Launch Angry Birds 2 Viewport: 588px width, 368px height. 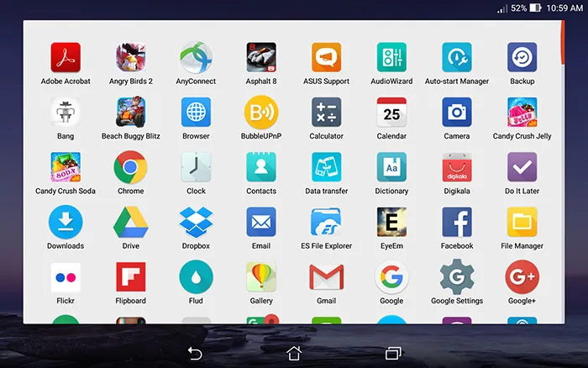[x=130, y=58]
